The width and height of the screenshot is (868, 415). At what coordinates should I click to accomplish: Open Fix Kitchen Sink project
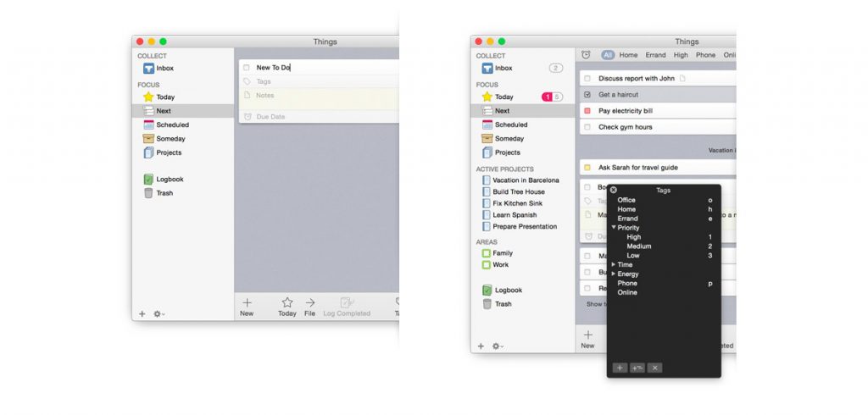pos(513,203)
